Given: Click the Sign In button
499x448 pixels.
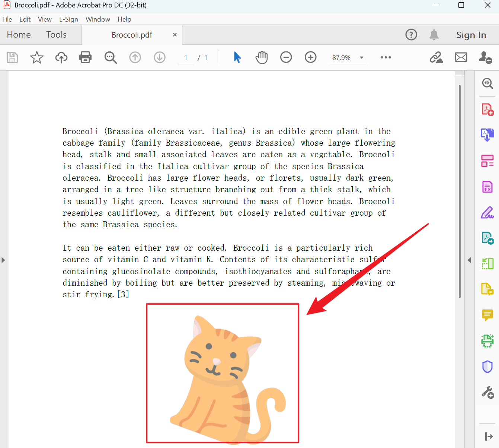Looking at the screenshot, I should click(471, 35).
